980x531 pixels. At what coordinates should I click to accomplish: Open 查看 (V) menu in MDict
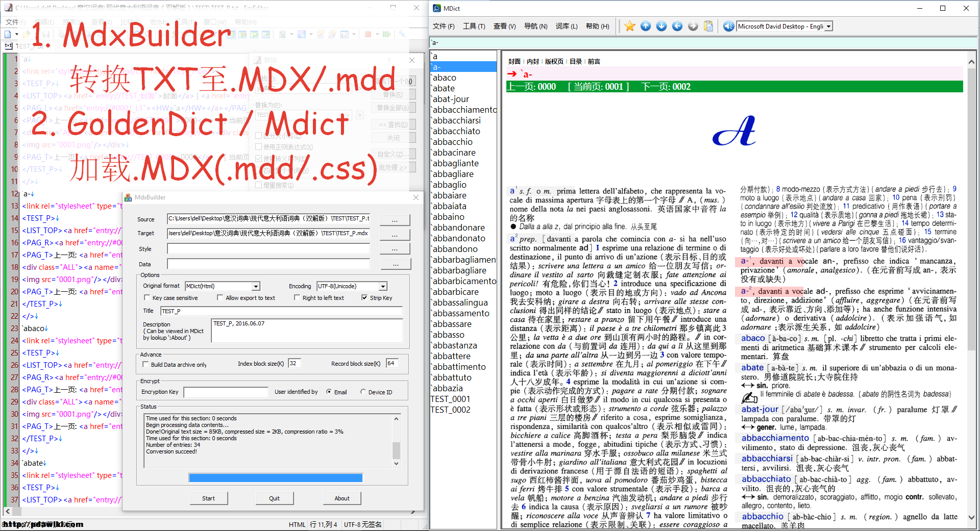504,27
